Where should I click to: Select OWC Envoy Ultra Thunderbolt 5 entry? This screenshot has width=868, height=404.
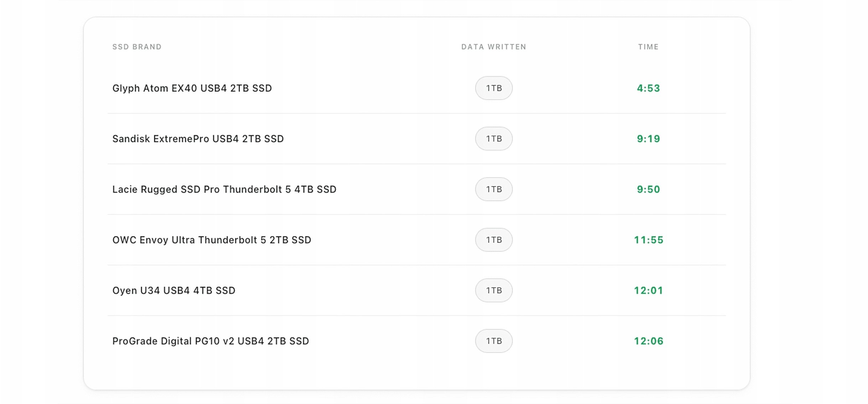[x=212, y=240]
